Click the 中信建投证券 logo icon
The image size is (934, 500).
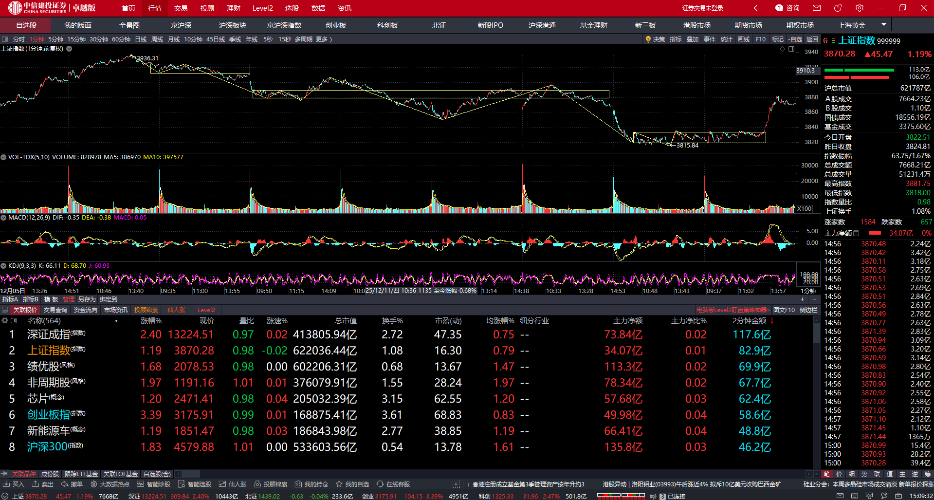[11, 7]
